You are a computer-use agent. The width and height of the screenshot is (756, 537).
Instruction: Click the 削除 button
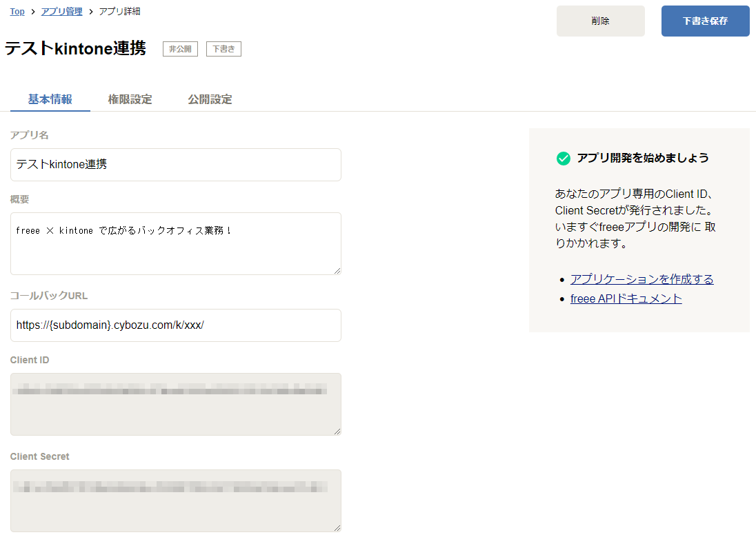tap(600, 21)
